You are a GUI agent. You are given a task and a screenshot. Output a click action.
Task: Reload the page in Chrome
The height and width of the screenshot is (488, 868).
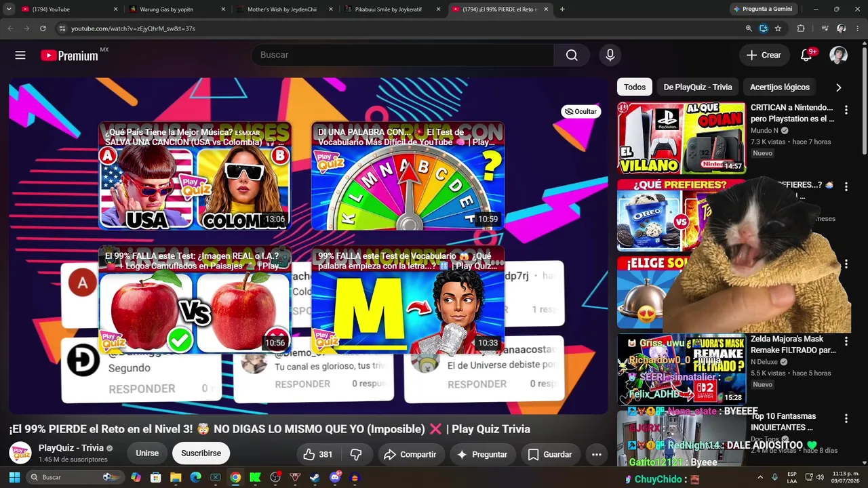pos(43,28)
